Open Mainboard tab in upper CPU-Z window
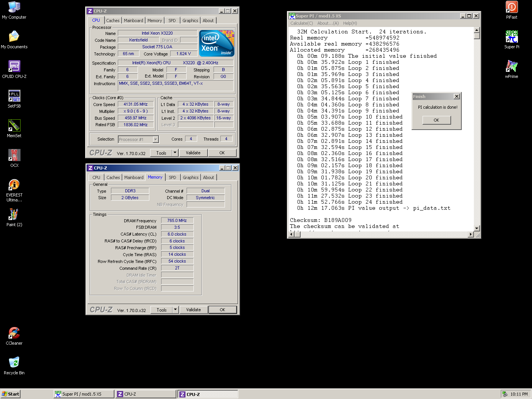Screen dimensions: 532x399 [x=133, y=21]
